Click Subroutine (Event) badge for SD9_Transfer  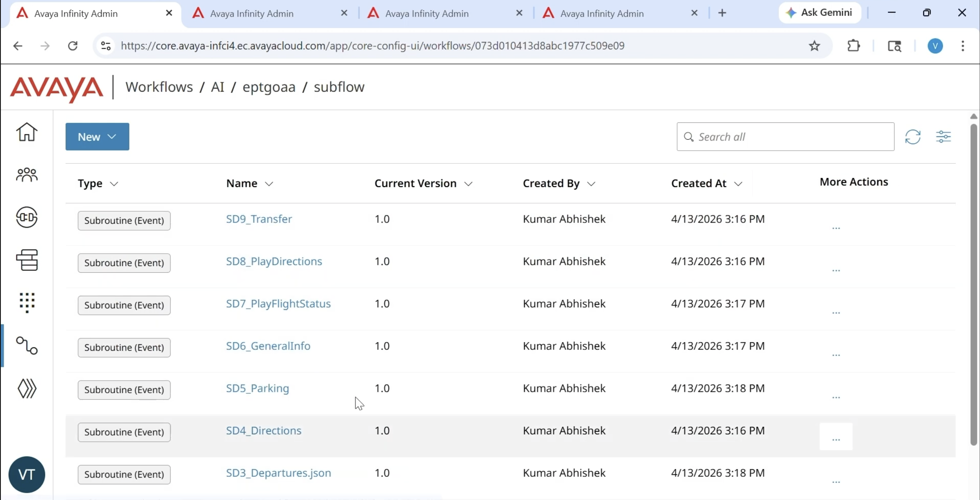(124, 221)
